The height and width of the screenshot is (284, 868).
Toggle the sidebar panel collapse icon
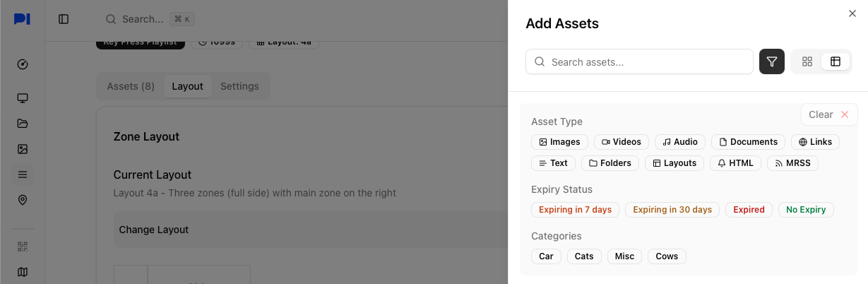(x=64, y=19)
